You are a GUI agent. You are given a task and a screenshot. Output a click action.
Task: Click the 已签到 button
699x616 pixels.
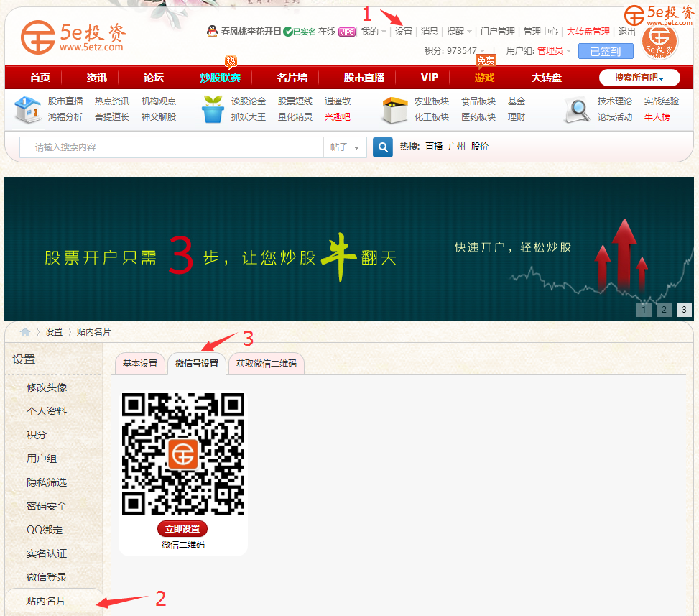coord(606,51)
